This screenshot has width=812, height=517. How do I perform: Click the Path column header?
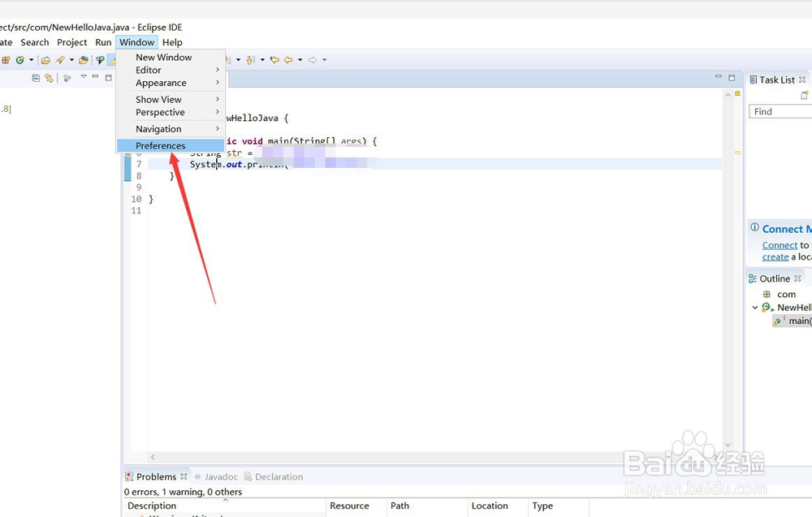[x=427, y=506]
